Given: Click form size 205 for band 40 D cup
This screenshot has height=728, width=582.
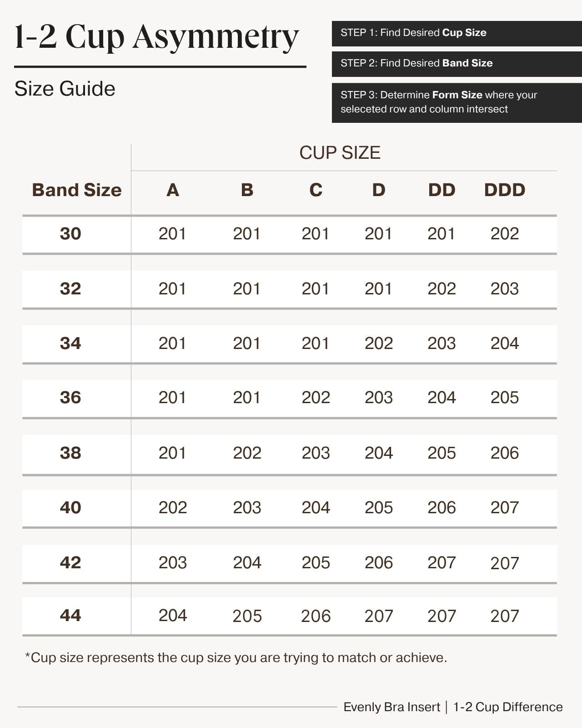Looking at the screenshot, I should coord(378,508).
